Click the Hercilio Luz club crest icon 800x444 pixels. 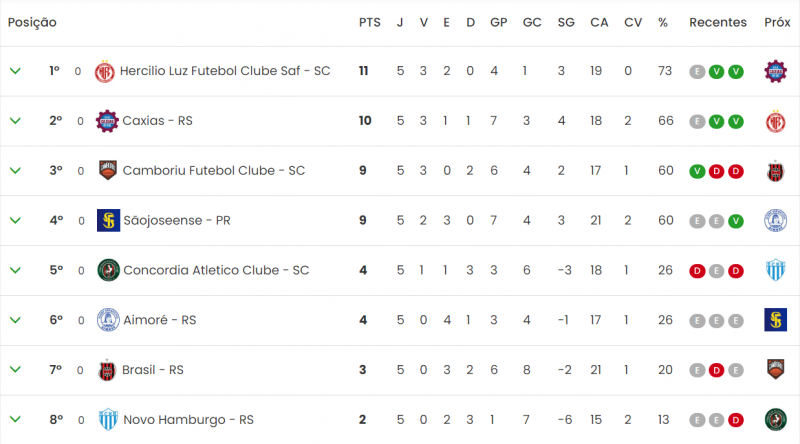pos(105,71)
